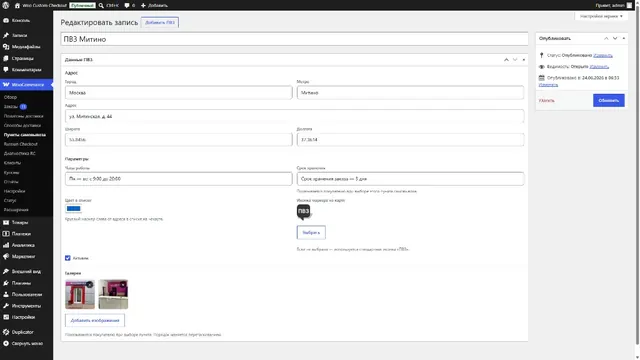The height and width of the screenshot is (360, 640).
Task: Collapse the Данные ПВЗ panel toggle
Action: click(x=524, y=60)
